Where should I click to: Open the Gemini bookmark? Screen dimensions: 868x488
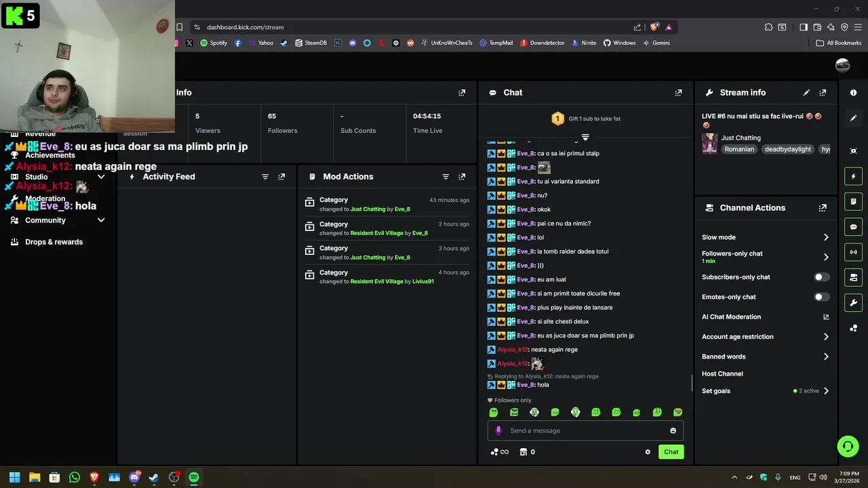coord(656,43)
